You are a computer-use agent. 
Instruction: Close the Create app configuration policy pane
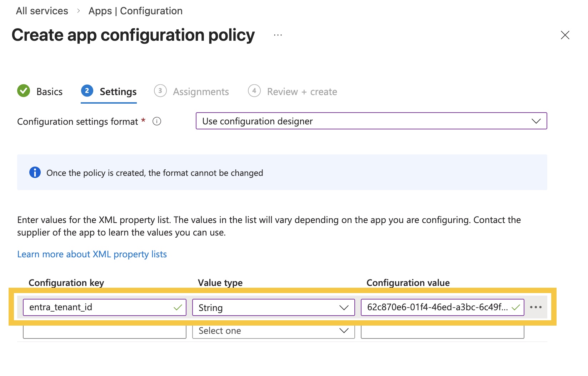click(x=565, y=35)
